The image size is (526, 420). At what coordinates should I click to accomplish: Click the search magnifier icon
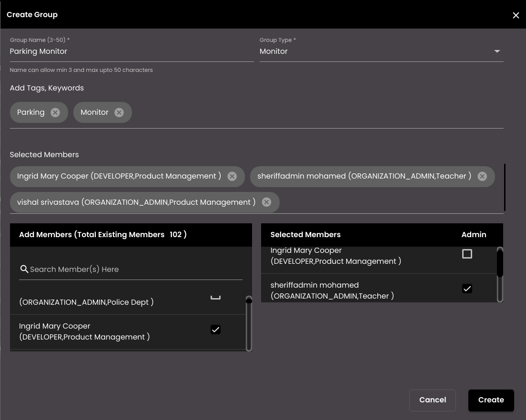point(24,269)
